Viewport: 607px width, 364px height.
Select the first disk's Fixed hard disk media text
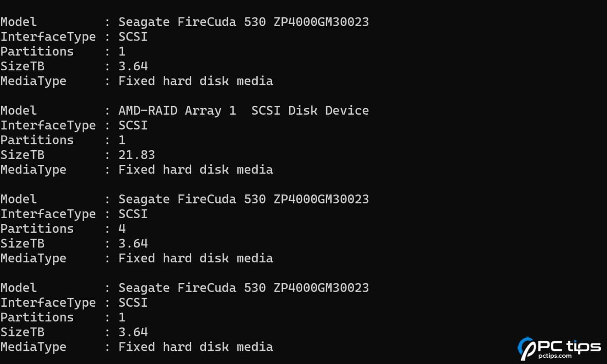(x=196, y=81)
